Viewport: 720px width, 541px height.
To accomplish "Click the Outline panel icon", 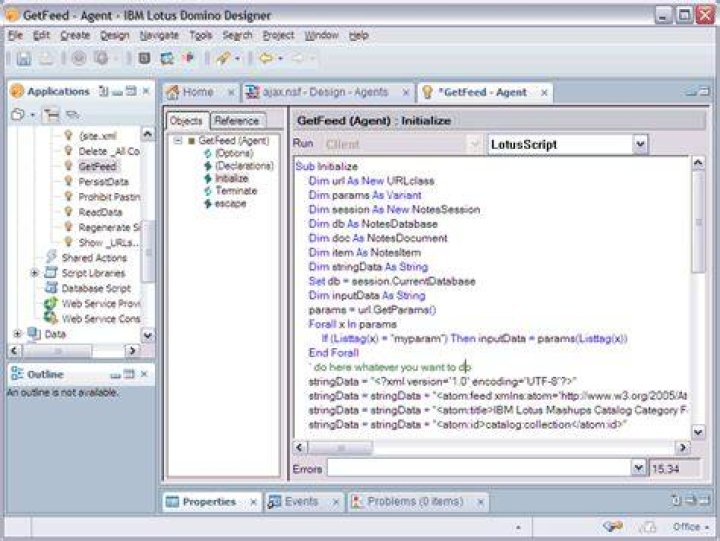I will click(17, 374).
